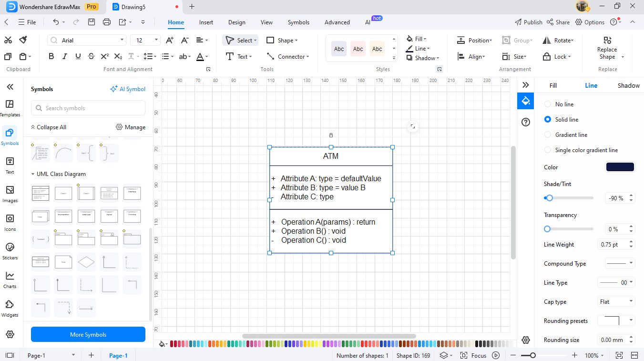Viewport: 644px width, 361px height.
Task: Click the help question mark in right strip
Action: 526,123
